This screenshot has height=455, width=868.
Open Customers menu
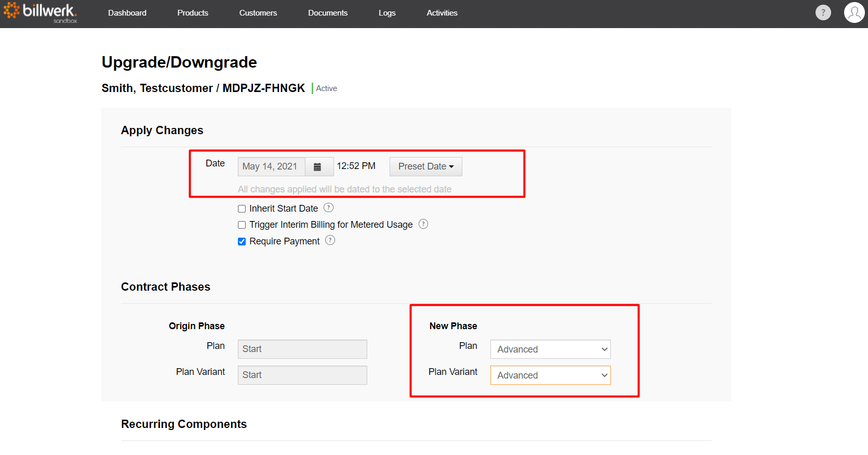(258, 13)
